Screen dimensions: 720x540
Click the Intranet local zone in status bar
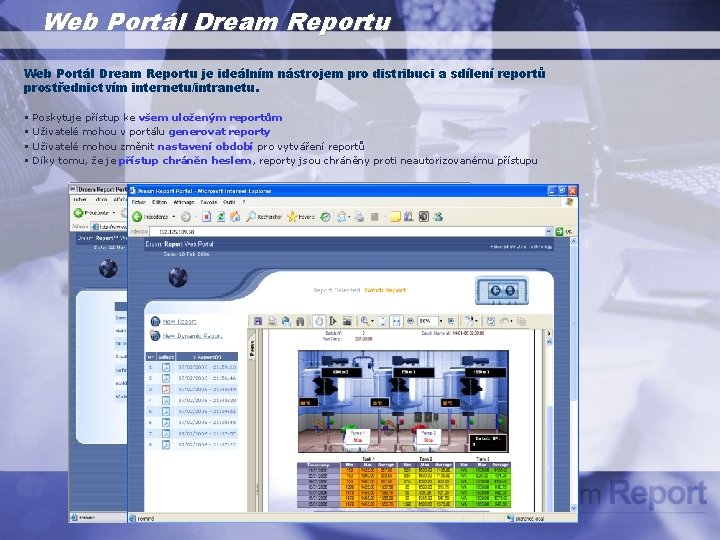tap(526, 518)
